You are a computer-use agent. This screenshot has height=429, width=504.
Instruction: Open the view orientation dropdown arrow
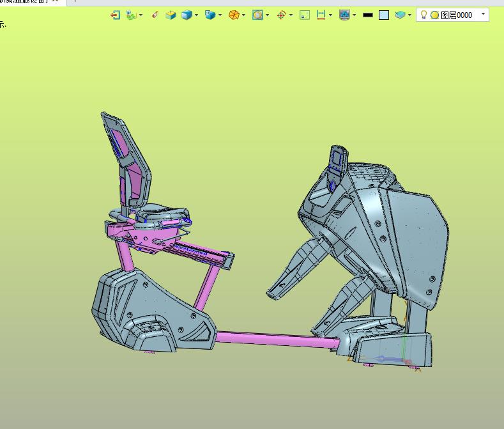click(220, 15)
